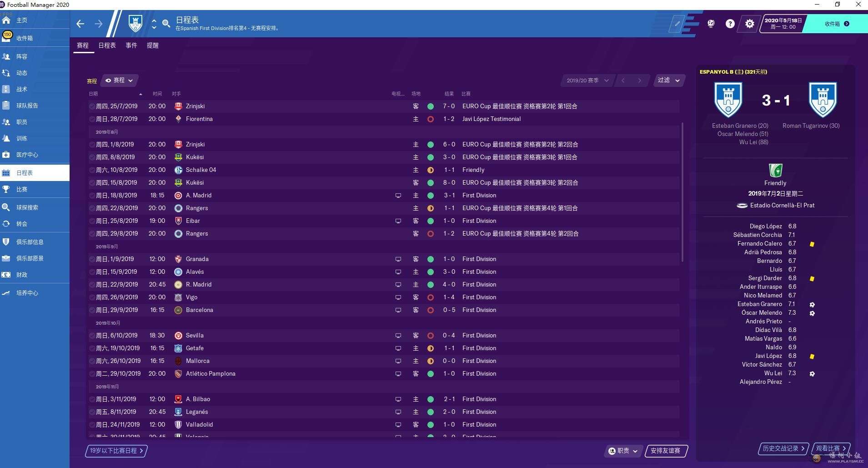This screenshot has height=468, width=868.
Task: Click the club crest in the header
Action: tap(135, 23)
